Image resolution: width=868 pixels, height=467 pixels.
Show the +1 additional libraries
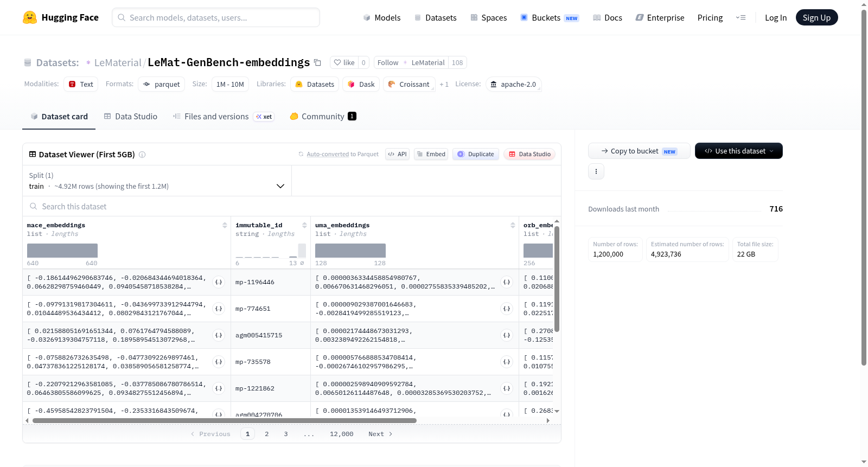pyautogui.click(x=444, y=84)
